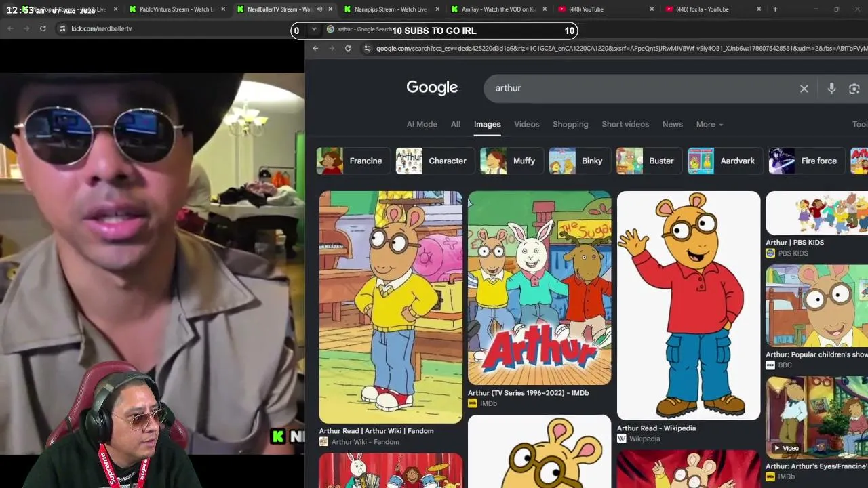Start voice search with the microphone icon

point(831,89)
